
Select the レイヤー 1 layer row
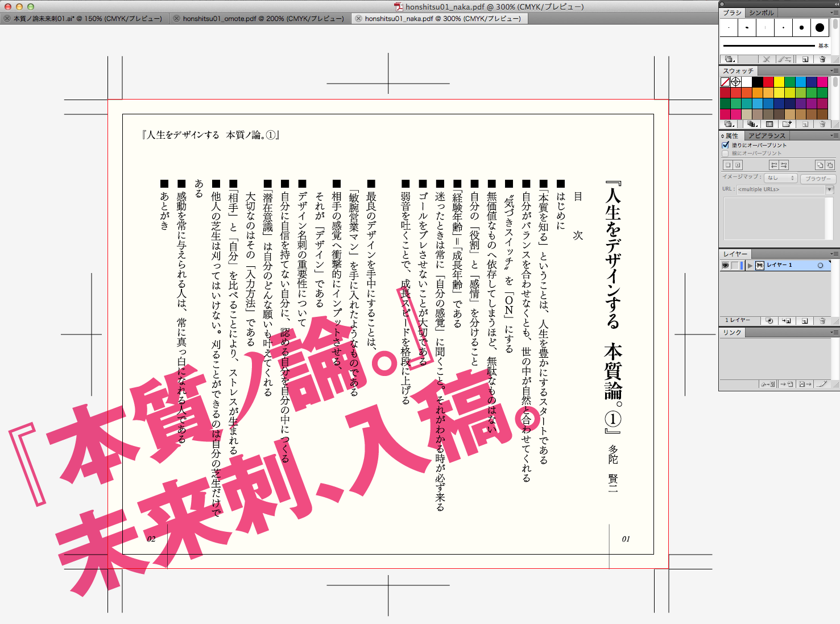click(776, 266)
